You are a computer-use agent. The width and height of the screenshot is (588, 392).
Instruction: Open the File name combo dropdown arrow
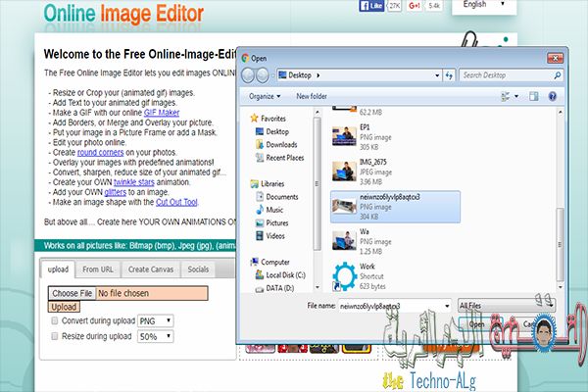click(x=447, y=306)
